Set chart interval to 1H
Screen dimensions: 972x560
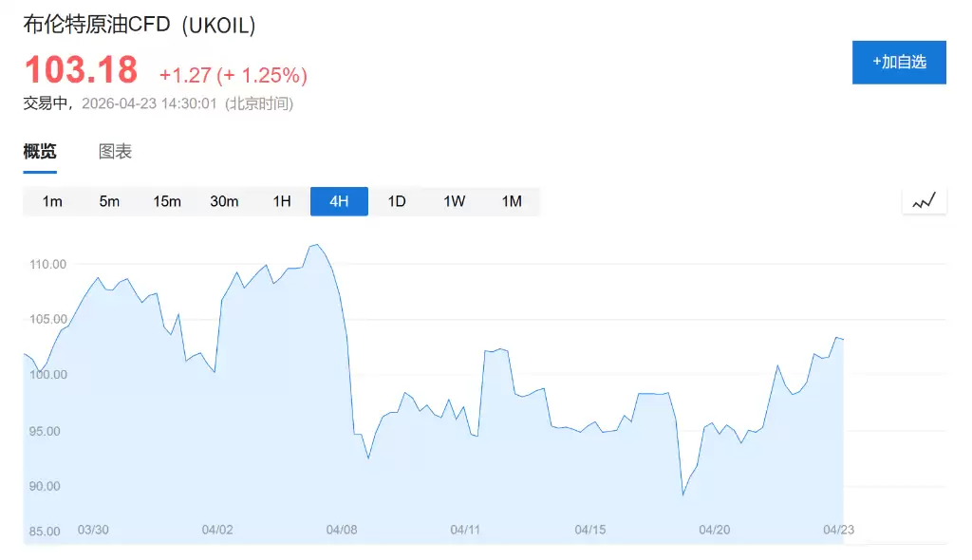click(x=282, y=201)
